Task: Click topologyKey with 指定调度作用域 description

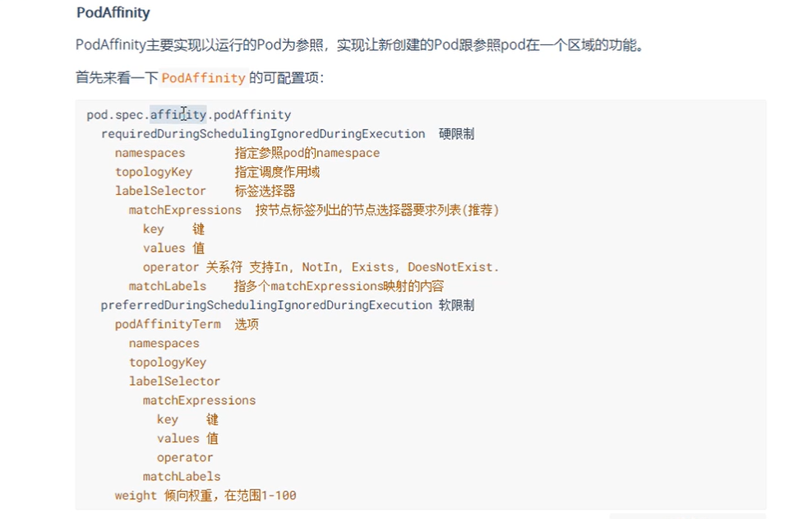Action: click(153, 172)
